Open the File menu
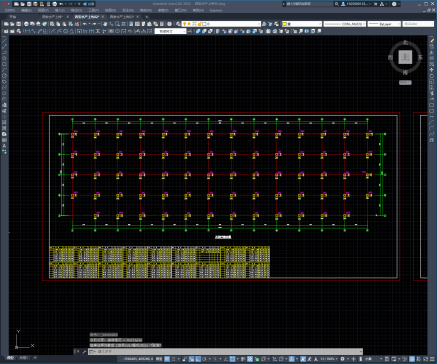The height and width of the screenshot is (364, 437). [10, 10]
